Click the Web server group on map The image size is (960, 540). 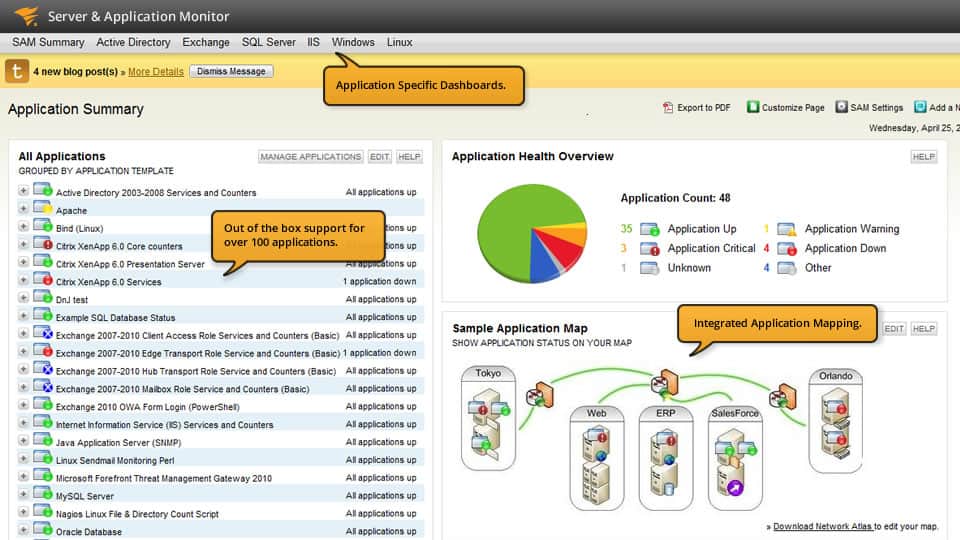click(596, 458)
